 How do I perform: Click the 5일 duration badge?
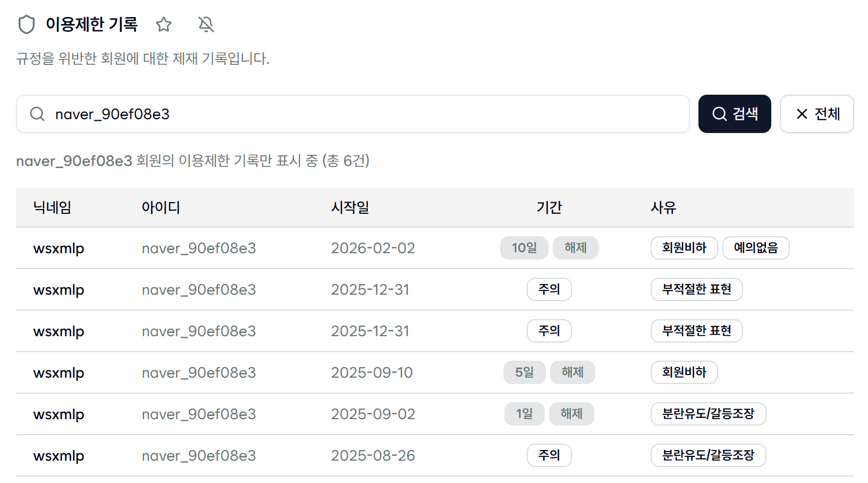525,372
